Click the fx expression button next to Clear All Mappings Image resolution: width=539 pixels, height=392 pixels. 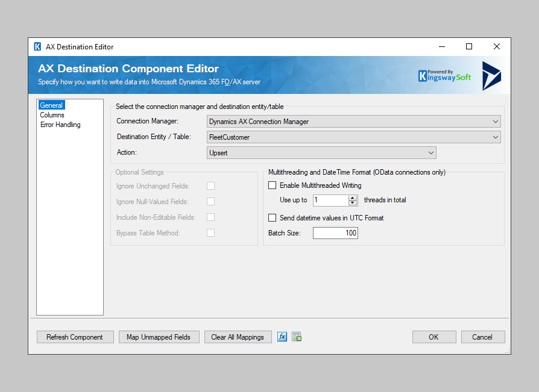pos(282,337)
